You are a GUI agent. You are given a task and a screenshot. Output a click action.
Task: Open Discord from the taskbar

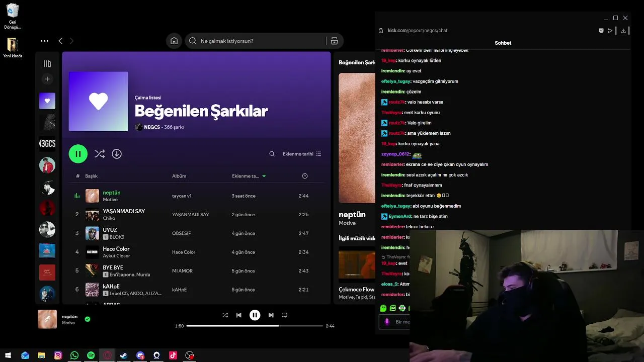140,355
